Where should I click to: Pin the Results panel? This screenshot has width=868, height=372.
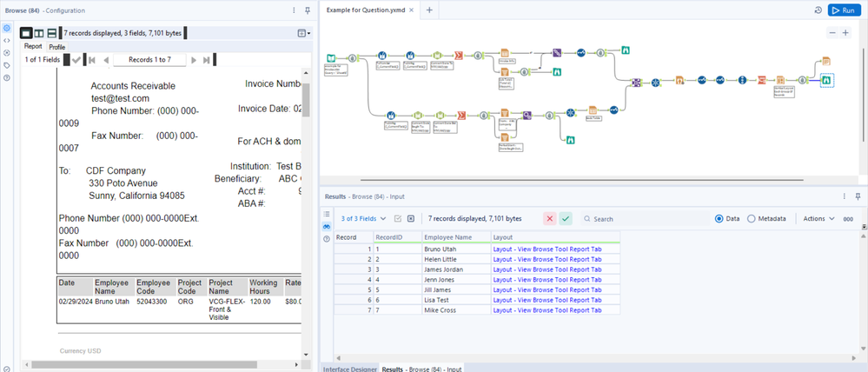click(x=858, y=196)
